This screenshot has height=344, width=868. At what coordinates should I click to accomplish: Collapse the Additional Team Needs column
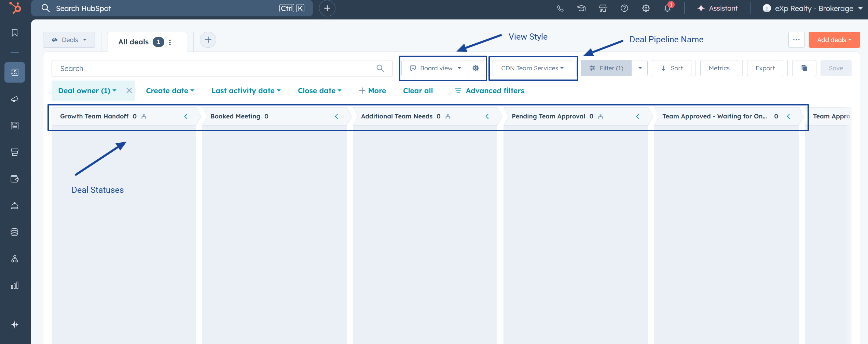pos(487,116)
